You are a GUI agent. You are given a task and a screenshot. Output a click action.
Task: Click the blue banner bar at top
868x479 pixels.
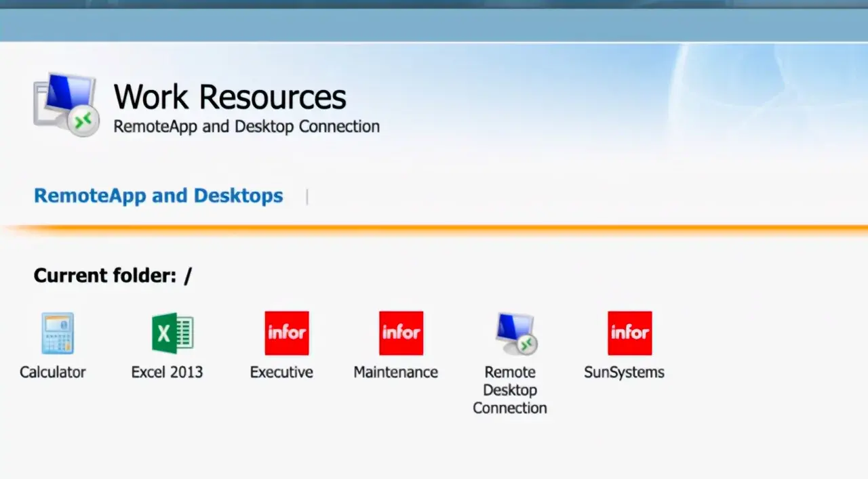[434, 26]
